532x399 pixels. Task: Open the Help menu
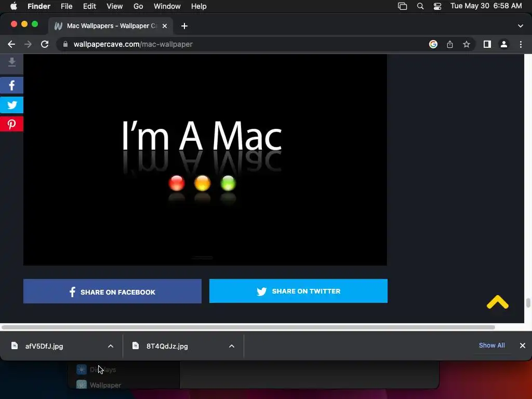point(199,6)
